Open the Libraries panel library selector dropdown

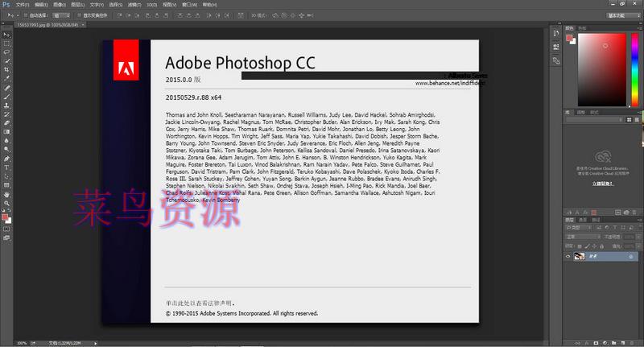point(594,119)
